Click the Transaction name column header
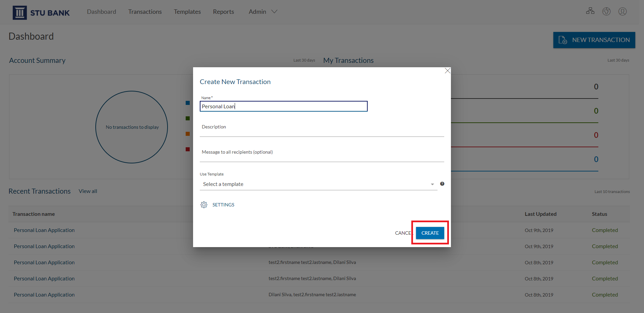This screenshot has height=313, width=644. pos(34,214)
